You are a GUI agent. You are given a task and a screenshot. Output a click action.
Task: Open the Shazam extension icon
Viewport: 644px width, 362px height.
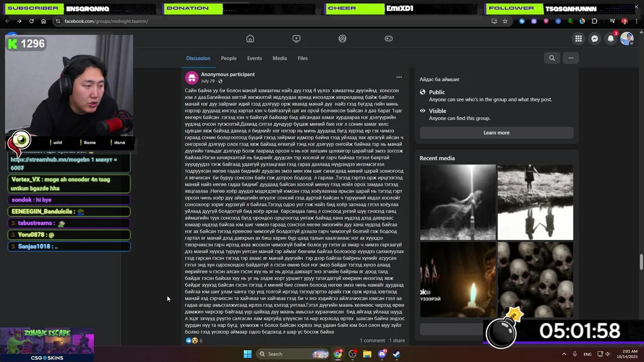522,21
